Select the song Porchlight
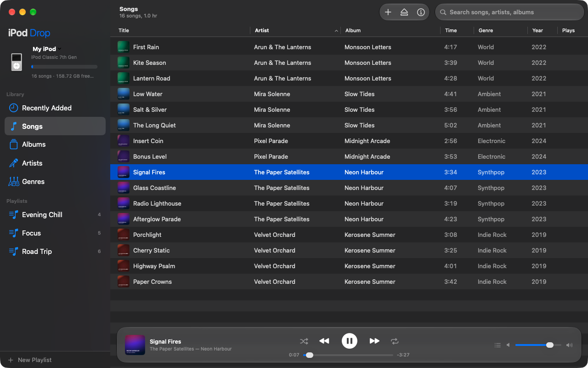This screenshot has width=588, height=368. [x=349, y=235]
